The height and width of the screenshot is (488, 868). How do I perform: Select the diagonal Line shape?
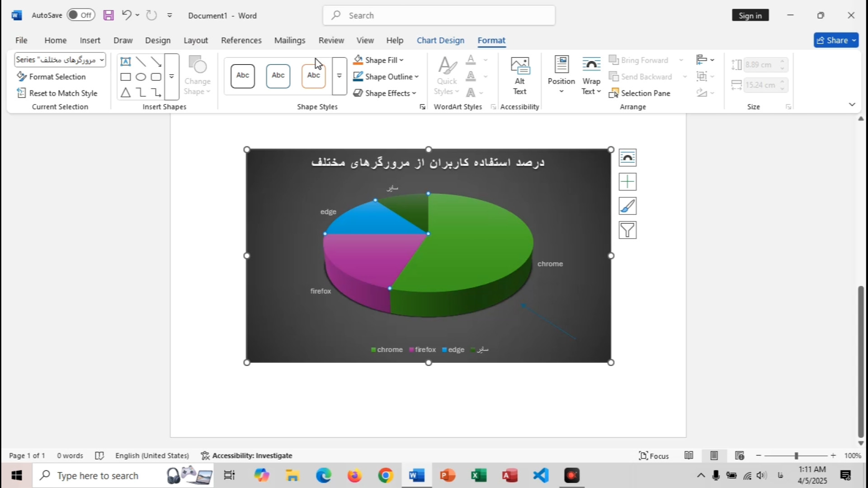tap(141, 61)
